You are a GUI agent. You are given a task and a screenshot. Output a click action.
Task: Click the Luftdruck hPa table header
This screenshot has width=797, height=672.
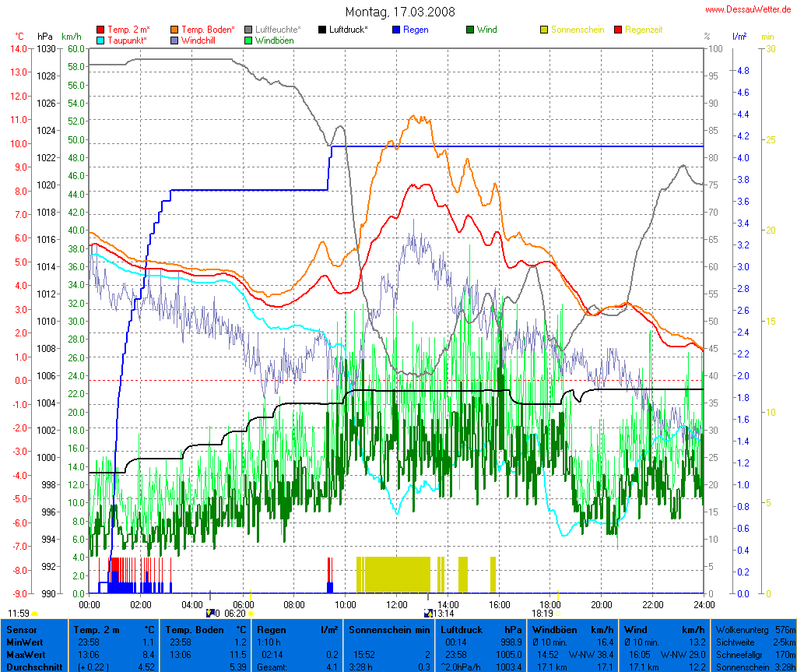click(480, 629)
